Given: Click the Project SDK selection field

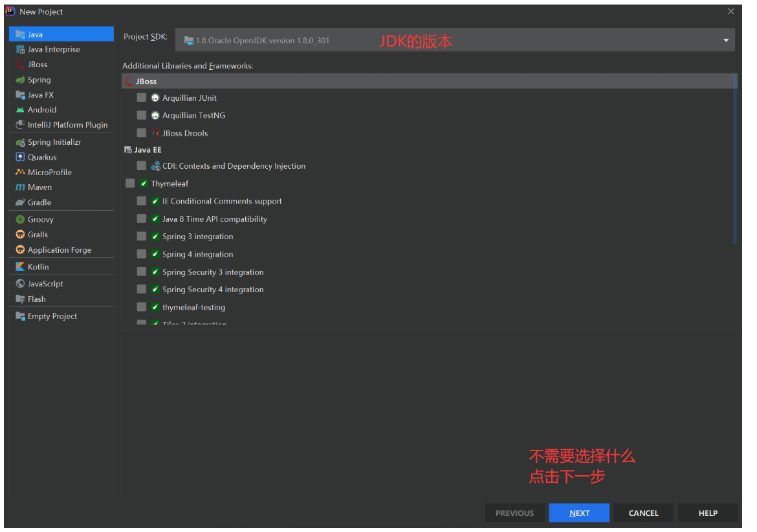Looking at the screenshot, I should click(x=455, y=40).
